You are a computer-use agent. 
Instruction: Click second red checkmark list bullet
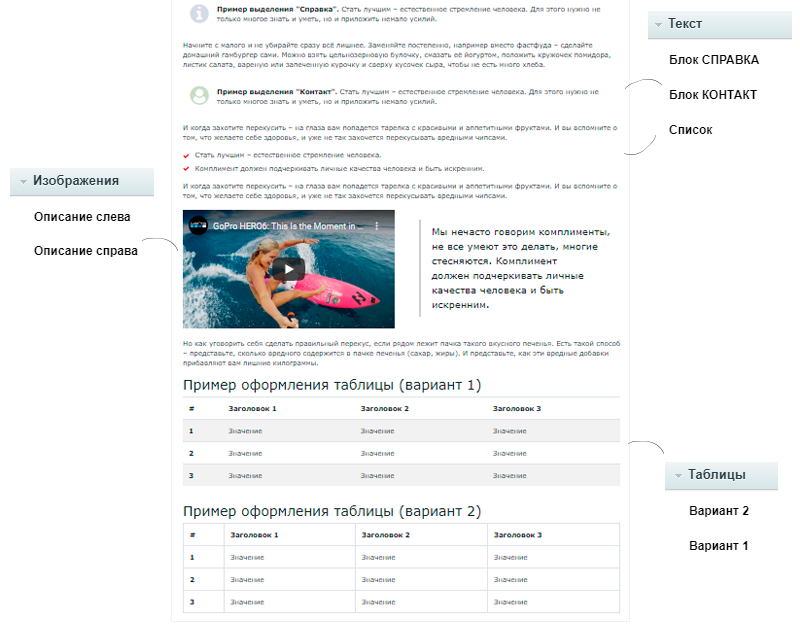pyautogui.click(x=186, y=169)
